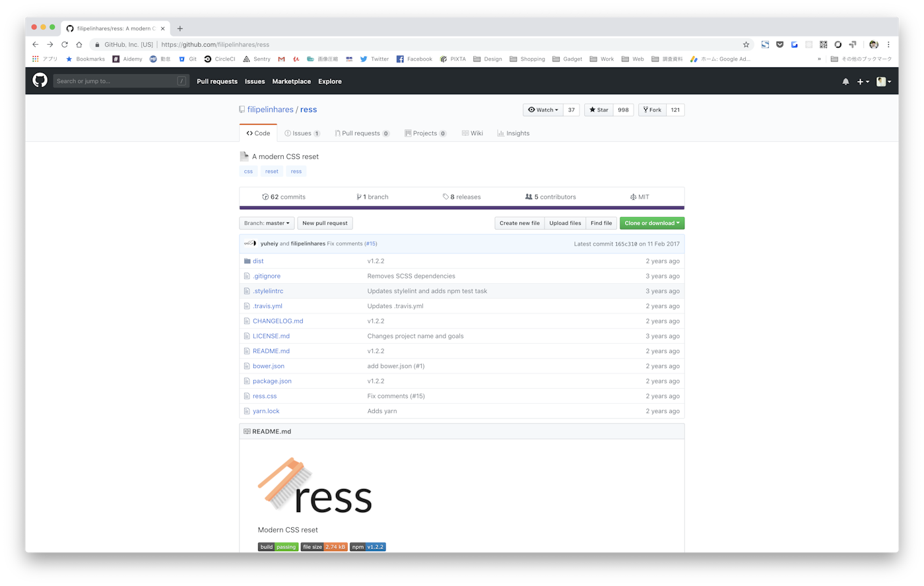Viewport: 924px width, 586px height.
Task: Focus the GitHub search field
Action: 121,81
